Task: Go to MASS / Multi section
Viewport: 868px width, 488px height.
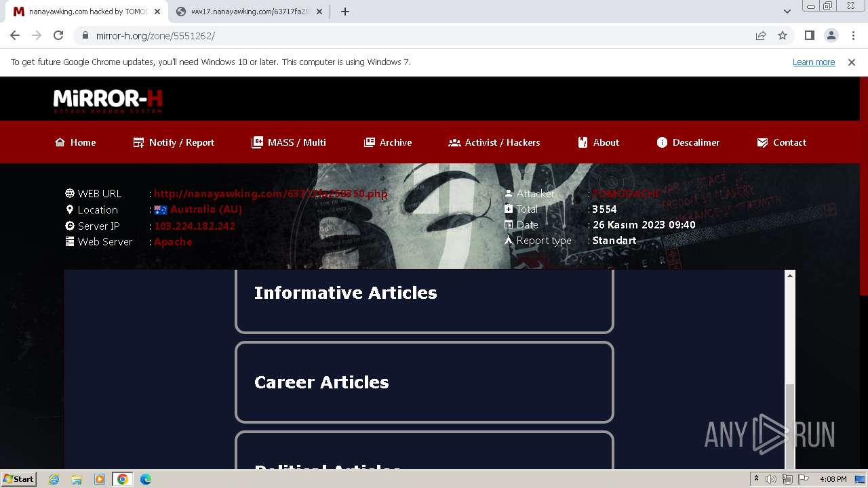Action: pos(289,142)
